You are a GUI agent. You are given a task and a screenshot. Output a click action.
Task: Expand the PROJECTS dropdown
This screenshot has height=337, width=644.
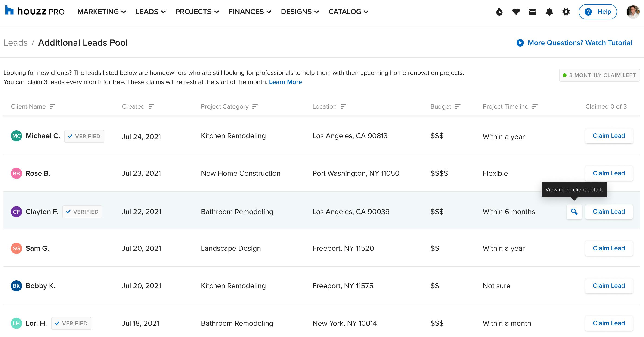pyautogui.click(x=217, y=12)
